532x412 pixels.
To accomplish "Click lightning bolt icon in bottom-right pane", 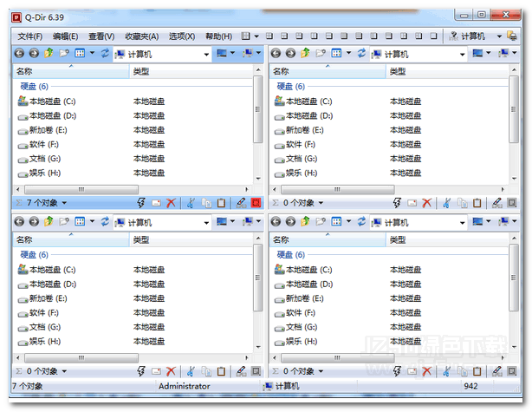I will click(x=397, y=371).
